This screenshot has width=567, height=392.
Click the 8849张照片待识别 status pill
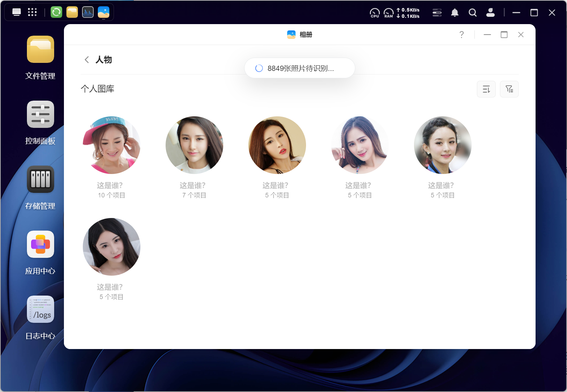(x=300, y=68)
